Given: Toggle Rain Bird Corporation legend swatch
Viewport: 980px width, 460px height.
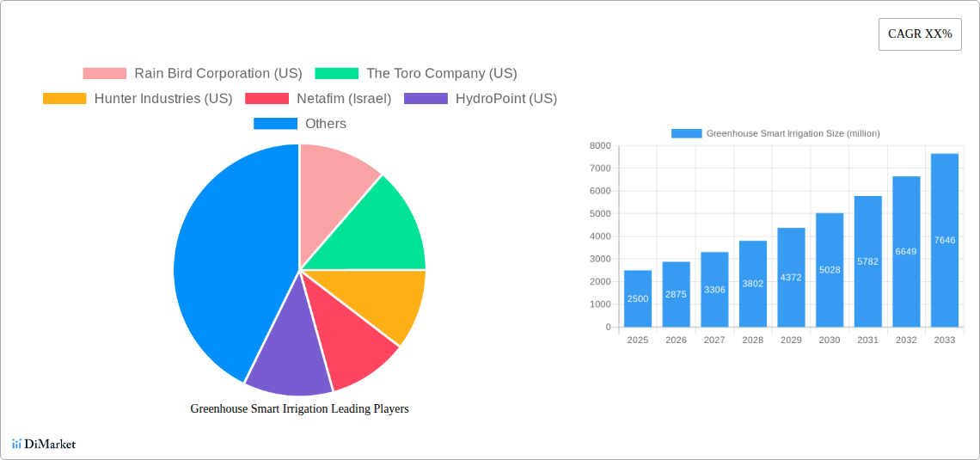Looking at the screenshot, I should coord(104,74).
